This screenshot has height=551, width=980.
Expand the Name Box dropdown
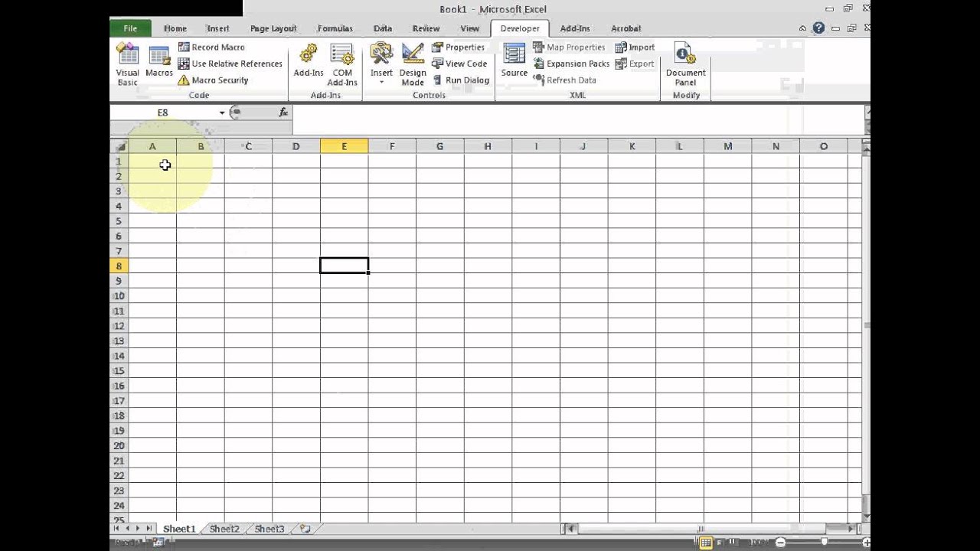click(222, 112)
